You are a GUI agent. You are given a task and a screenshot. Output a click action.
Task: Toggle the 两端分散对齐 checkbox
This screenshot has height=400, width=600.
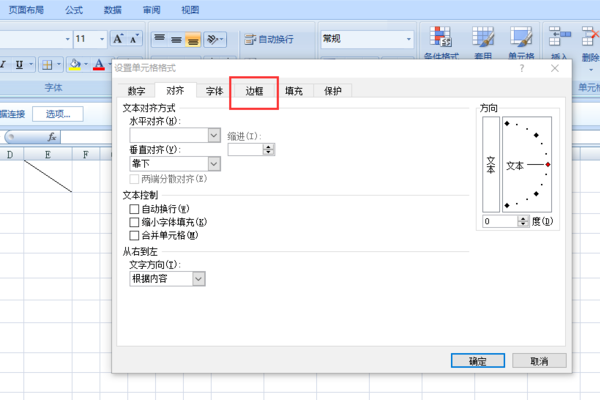134,179
